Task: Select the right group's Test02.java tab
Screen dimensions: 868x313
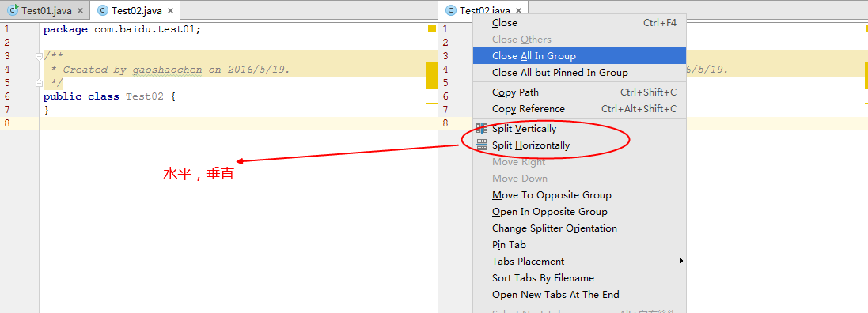Action: (x=483, y=10)
